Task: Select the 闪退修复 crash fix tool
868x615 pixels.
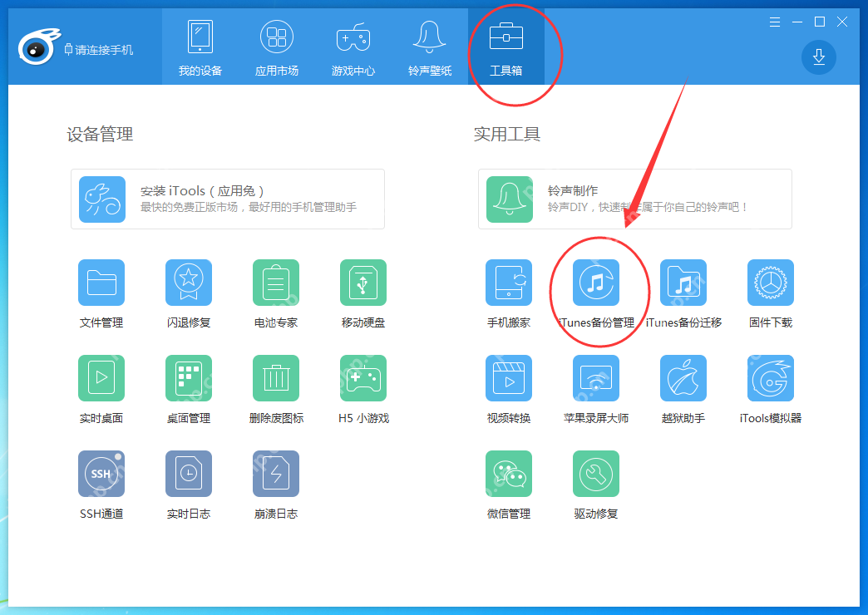Action: click(x=189, y=283)
